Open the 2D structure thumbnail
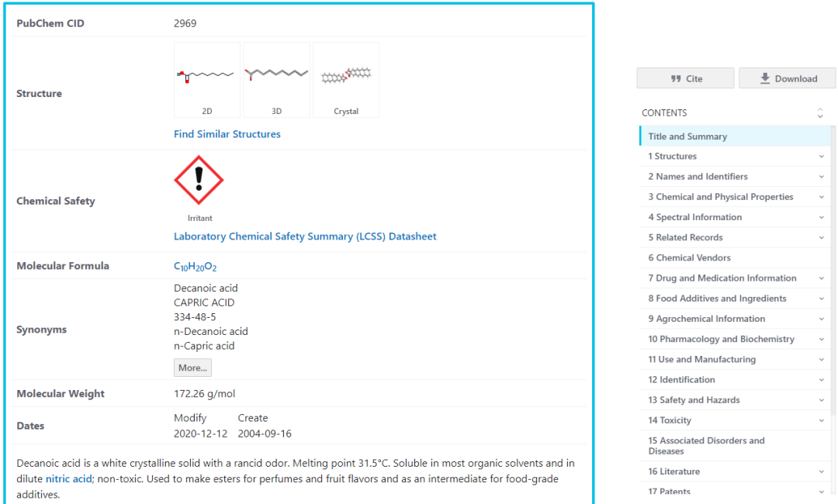Image resolution: width=838 pixels, height=504 pixels. [206, 79]
